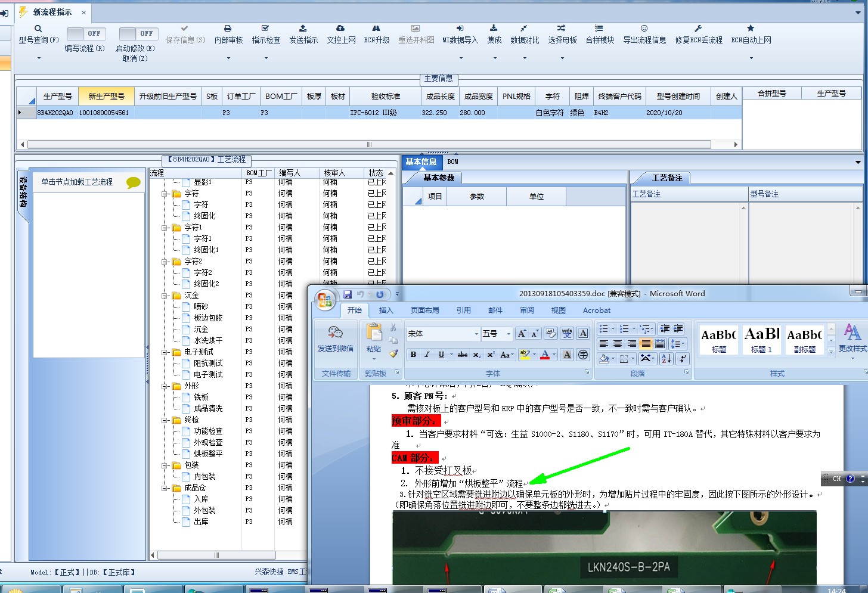Toggle justify alignment in Word
This screenshot has height=593, width=868.
[646, 343]
